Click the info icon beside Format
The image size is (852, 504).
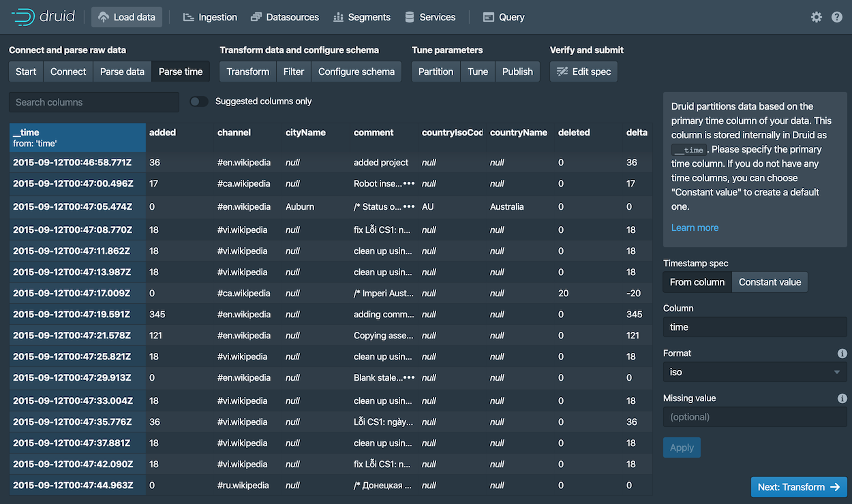tap(841, 353)
